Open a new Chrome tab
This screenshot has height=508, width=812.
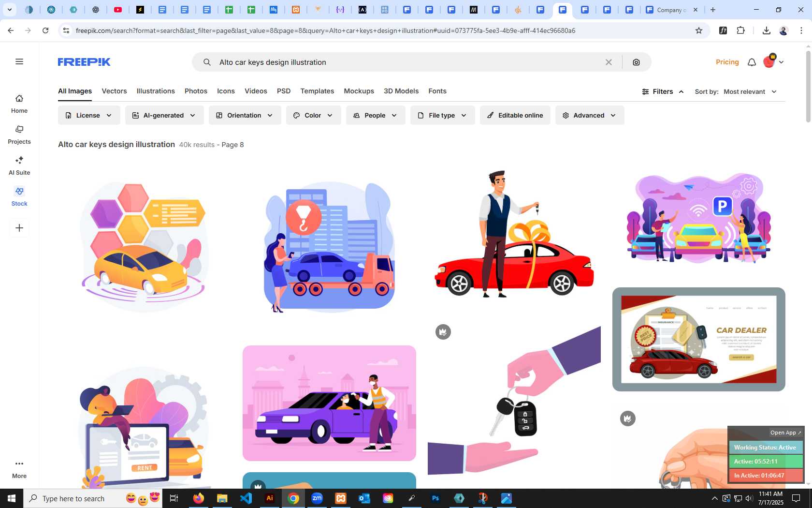(713, 10)
